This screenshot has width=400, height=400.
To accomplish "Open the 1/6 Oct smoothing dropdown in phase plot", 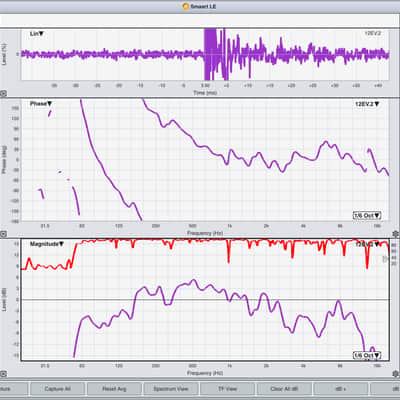I will tap(367, 215).
